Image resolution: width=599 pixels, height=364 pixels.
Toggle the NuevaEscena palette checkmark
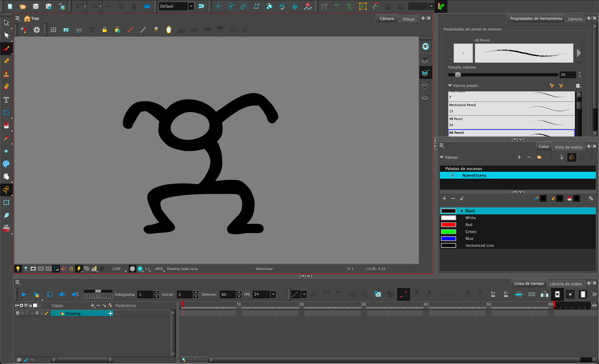452,175
